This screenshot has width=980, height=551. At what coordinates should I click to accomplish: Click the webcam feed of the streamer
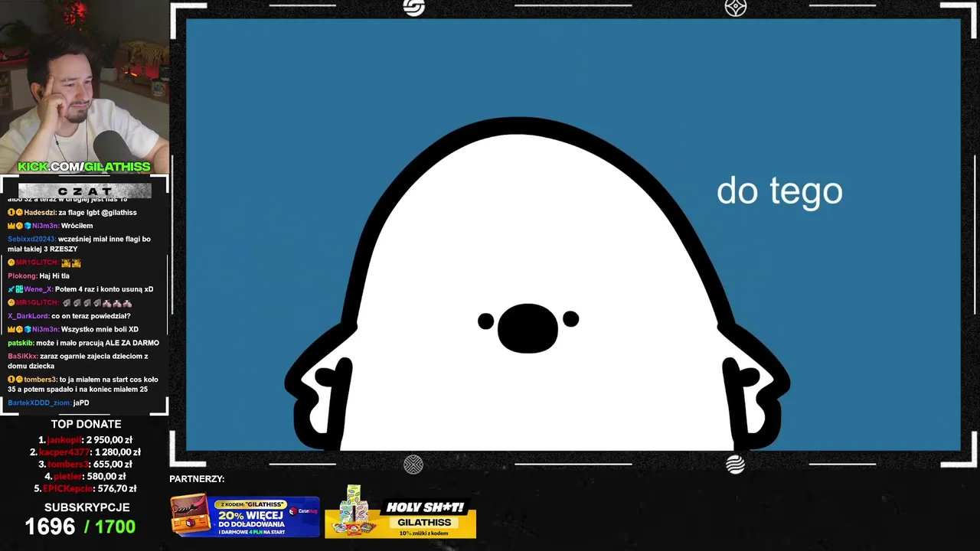[x=84, y=86]
